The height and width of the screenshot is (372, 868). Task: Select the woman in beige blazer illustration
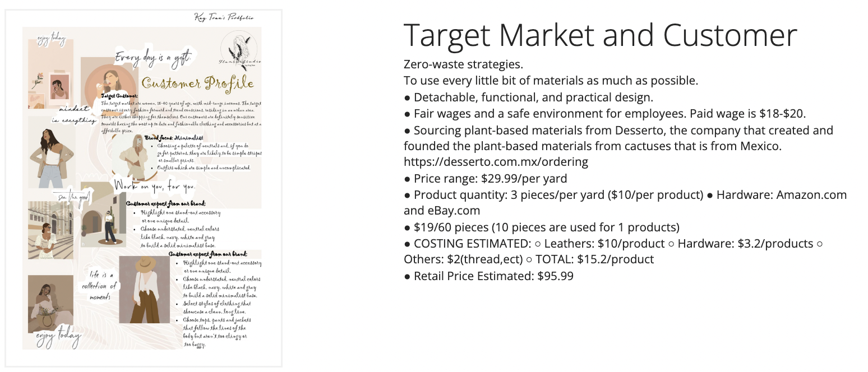coord(52,152)
